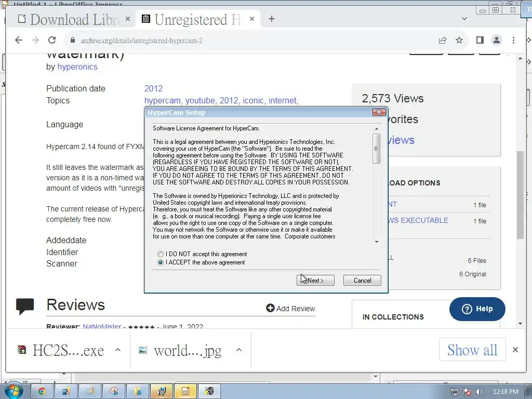This screenshot has height=399, width=532.
Task: Cancel the HyperCam Setup dialog
Action: (362, 280)
